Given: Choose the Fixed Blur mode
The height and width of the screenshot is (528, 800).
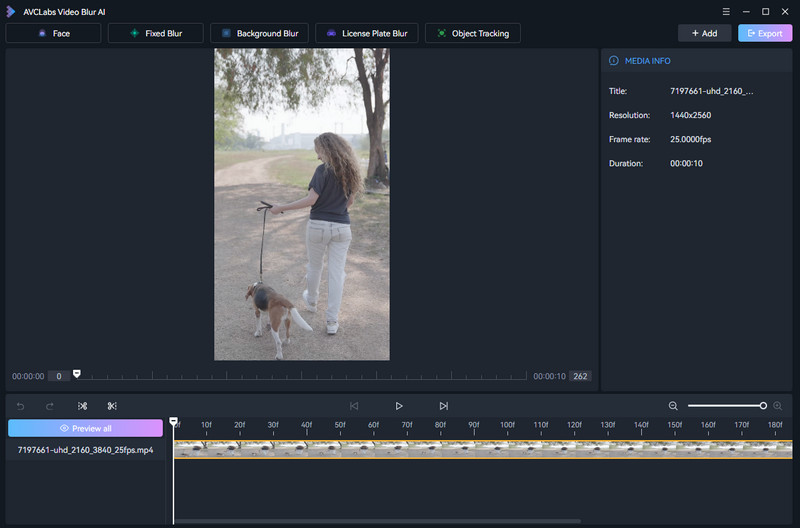Looking at the screenshot, I should (155, 33).
